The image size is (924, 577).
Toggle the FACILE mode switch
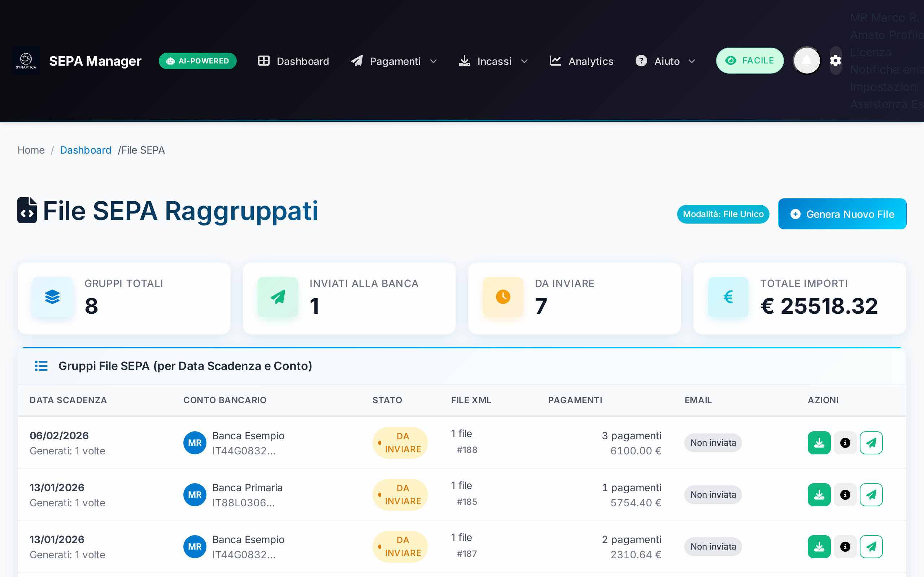(750, 61)
